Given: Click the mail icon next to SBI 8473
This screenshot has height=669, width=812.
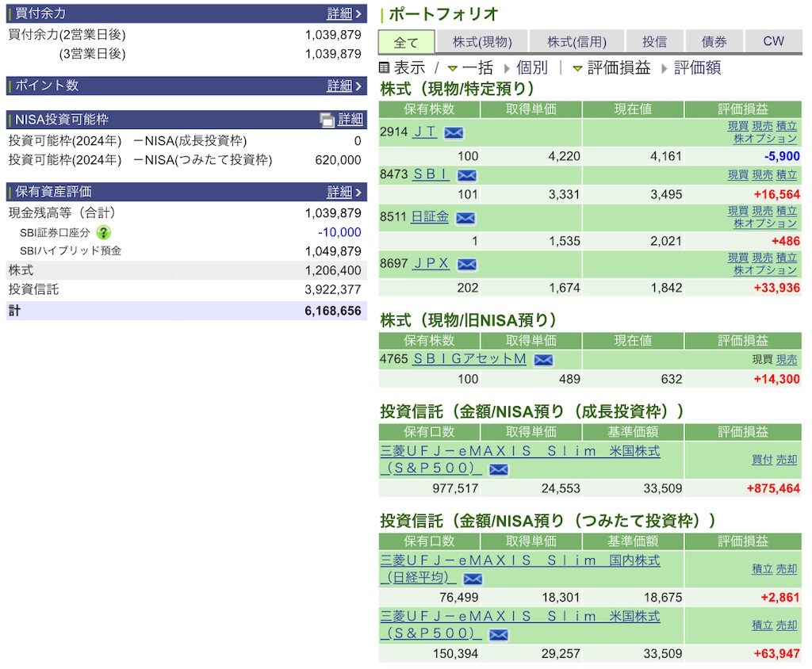Looking at the screenshot, I should point(466,175).
